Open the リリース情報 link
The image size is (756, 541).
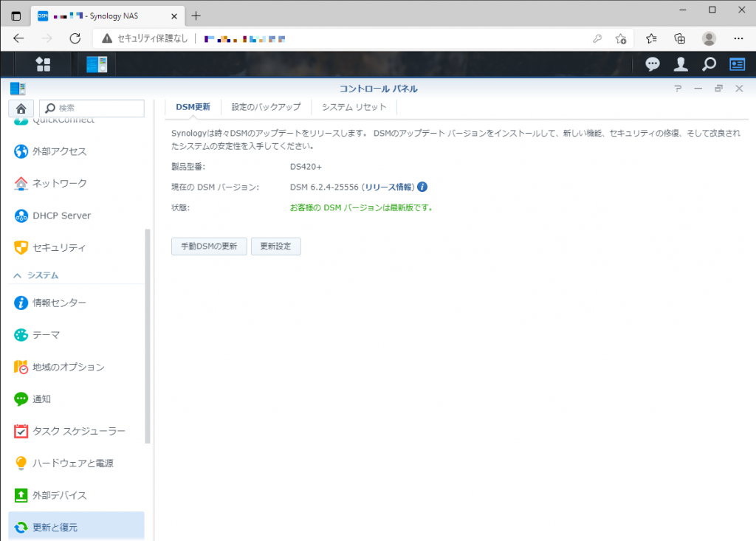[x=388, y=187]
